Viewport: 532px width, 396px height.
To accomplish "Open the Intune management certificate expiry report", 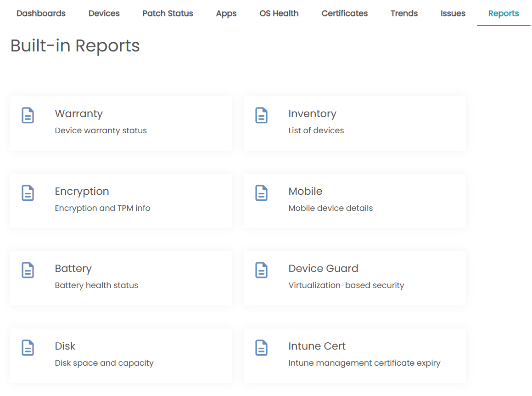I will 354,356.
